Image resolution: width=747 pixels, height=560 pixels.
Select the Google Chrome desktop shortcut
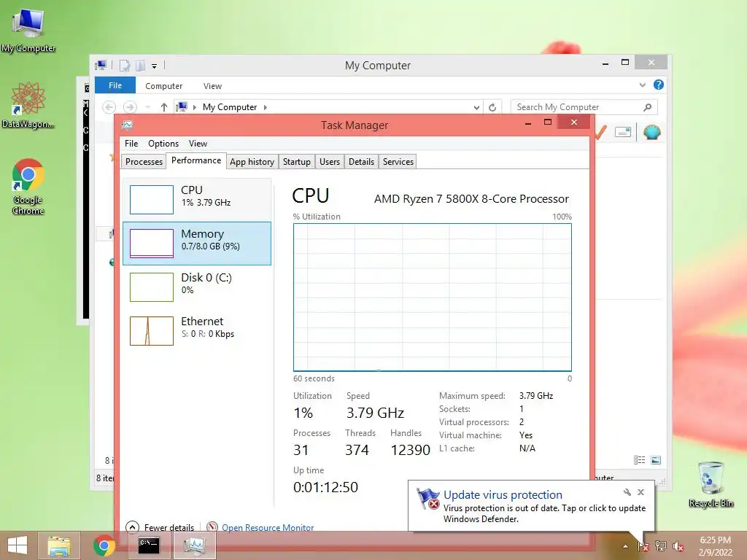[28, 187]
